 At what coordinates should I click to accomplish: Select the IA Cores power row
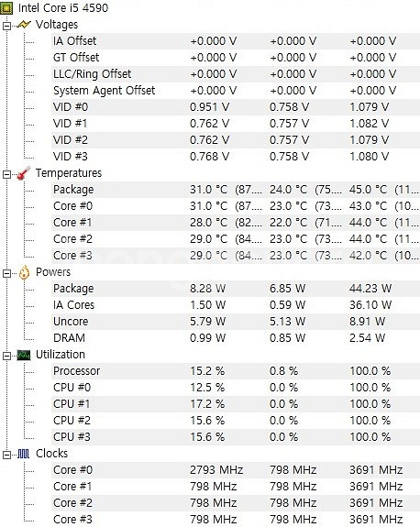pos(236,305)
